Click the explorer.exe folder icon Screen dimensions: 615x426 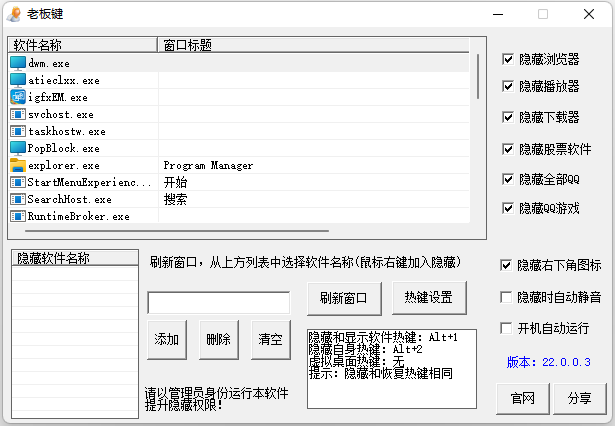click(18, 165)
